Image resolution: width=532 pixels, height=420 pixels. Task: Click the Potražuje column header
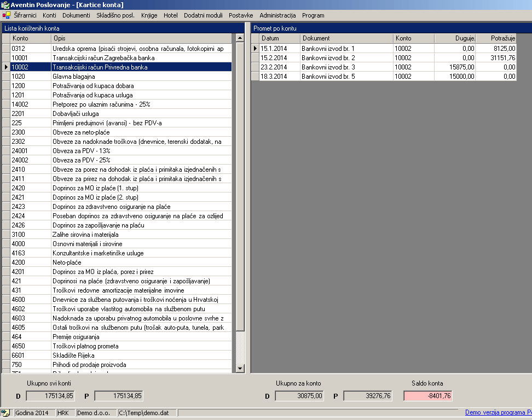pyautogui.click(x=495, y=38)
